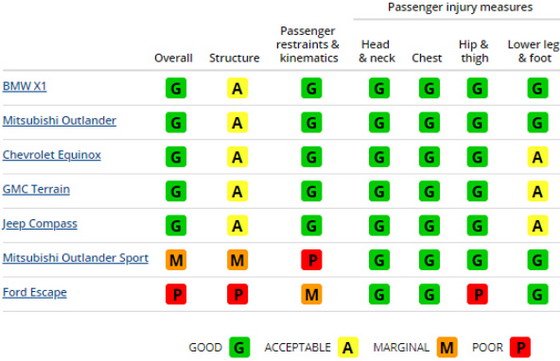
Task: Click the orange Marginal legend swatch
Action: point(447,347)
